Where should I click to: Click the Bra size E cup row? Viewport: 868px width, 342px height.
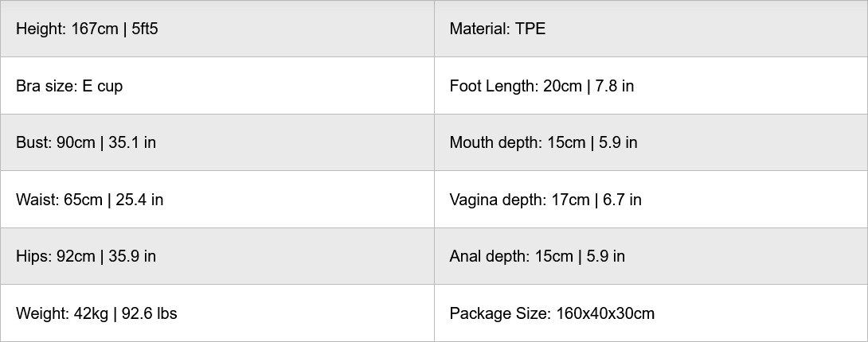click(217, 86)
